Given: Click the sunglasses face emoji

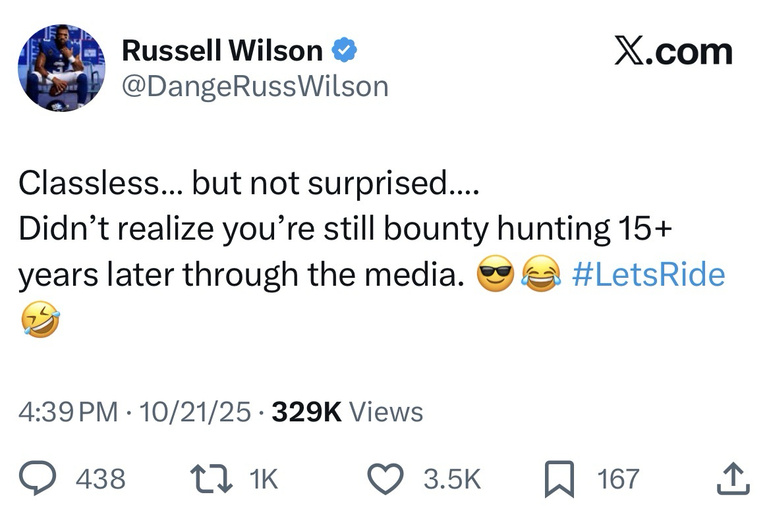Looking at the screenshot, I should click(x=494, y=275).
